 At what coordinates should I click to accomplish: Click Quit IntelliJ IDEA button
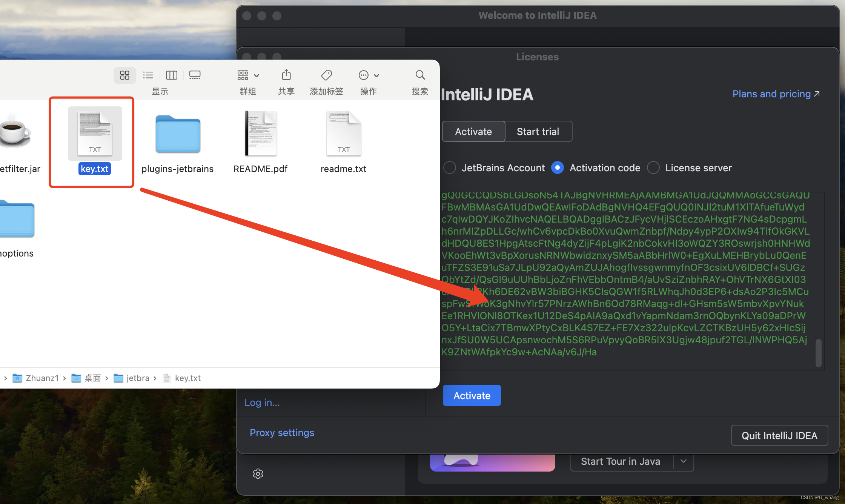[779, 435]
